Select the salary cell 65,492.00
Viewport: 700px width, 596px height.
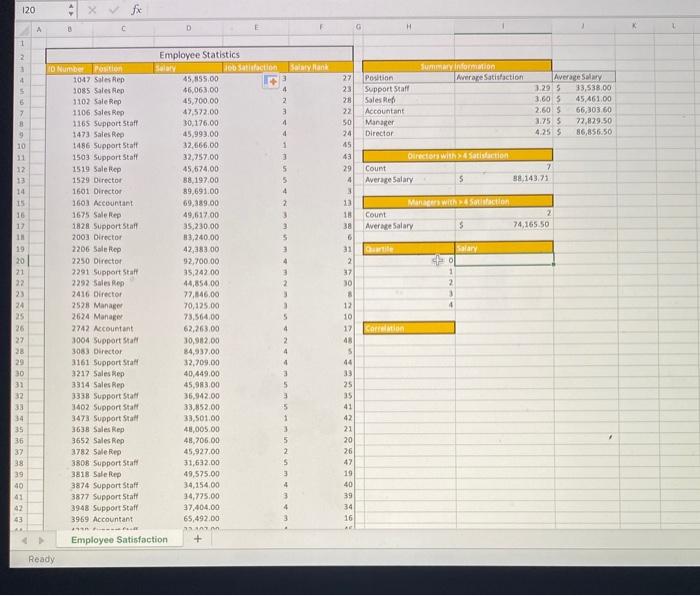pos(188,519)
